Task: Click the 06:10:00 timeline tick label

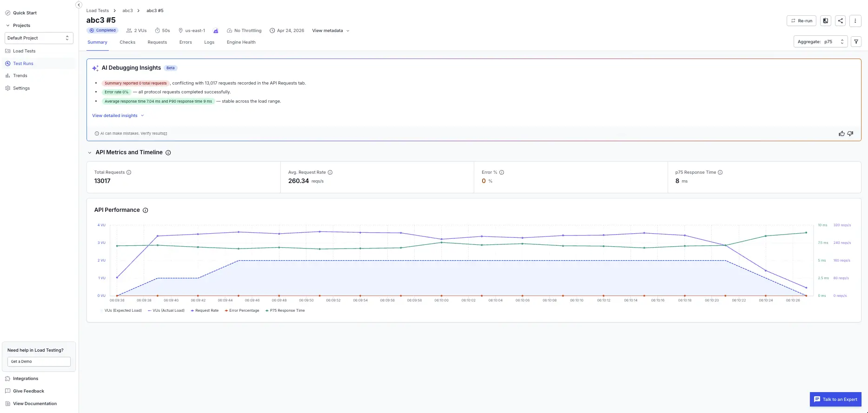Action: tap(441, 301)
